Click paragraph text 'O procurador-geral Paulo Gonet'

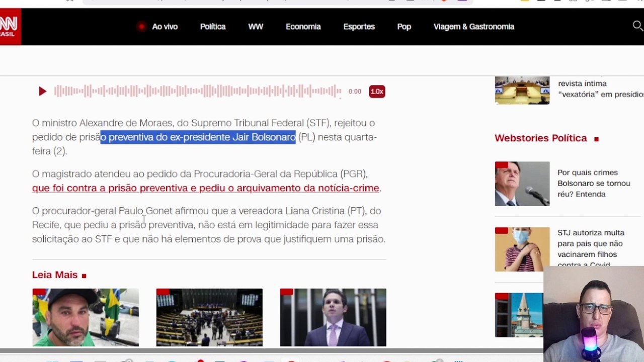102,211
